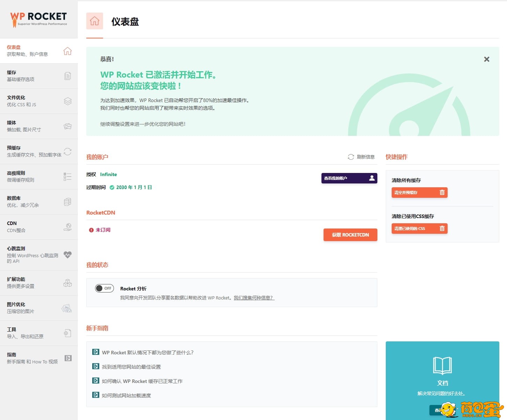Screen dimensions: 507x420
Task: Click the 文档 card title
Action: coord(443,383)
